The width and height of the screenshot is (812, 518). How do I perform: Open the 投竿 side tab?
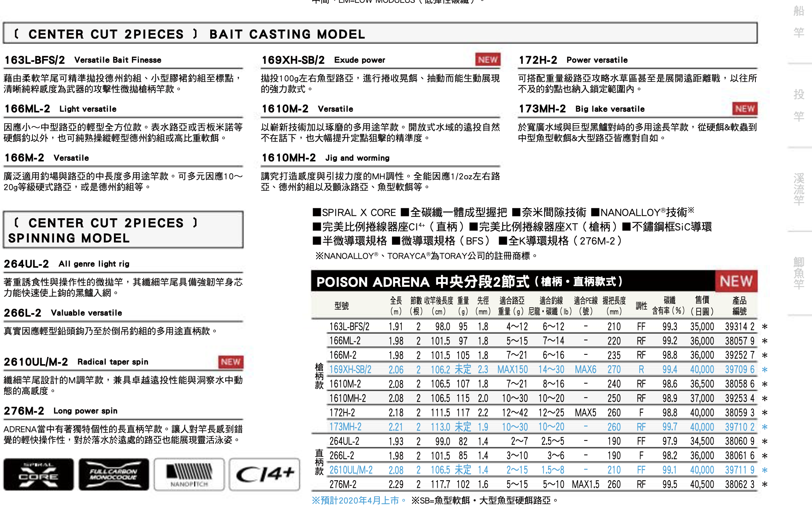799,105
